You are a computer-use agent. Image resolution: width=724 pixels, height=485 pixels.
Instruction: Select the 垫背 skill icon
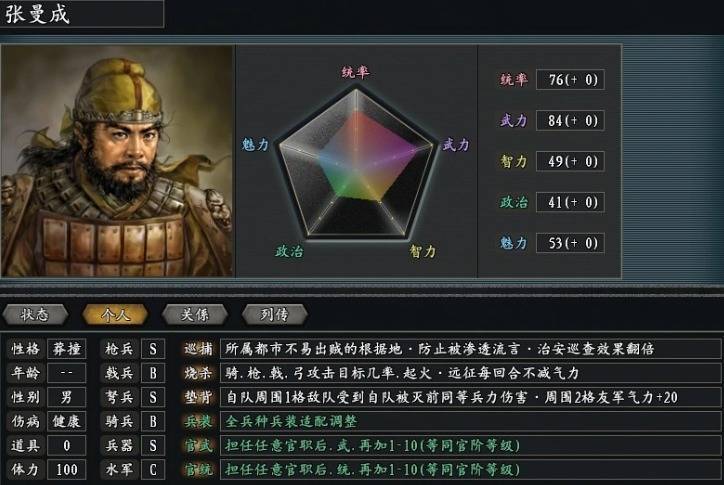[199, 398]
